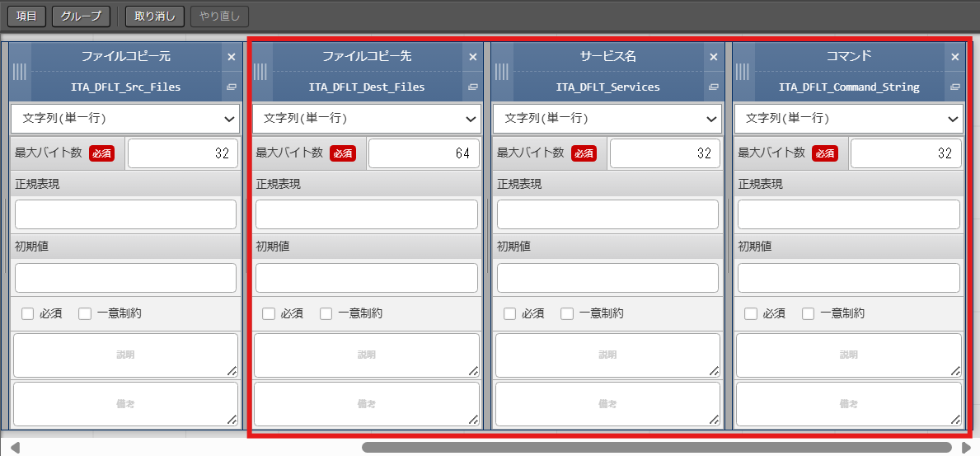Open the 文字列(単一行) type dropdown for ファイルコピー元
This screenshot has width=980, height=456.
point(125,118)
